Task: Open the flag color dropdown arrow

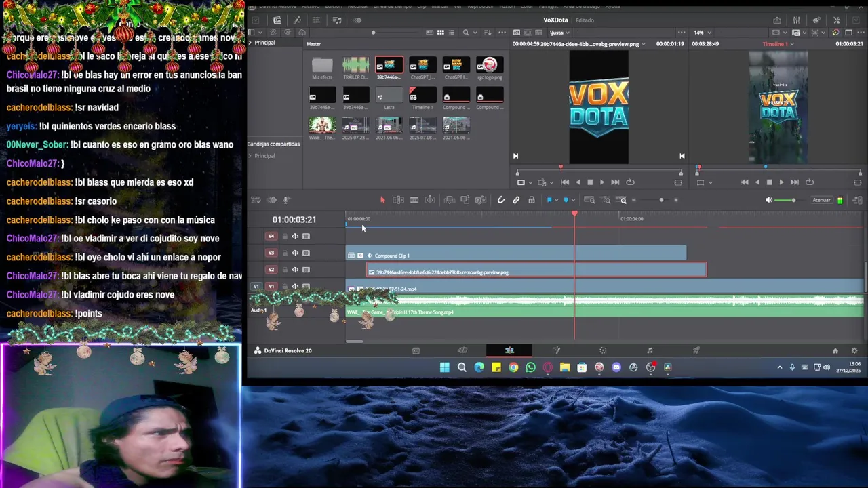Action: (x=557, y=200)
